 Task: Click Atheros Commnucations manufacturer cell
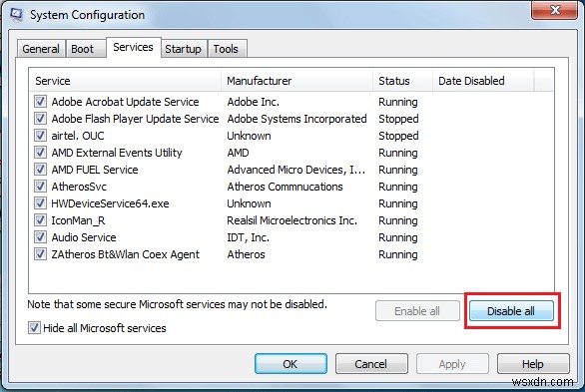coord(285,187)
